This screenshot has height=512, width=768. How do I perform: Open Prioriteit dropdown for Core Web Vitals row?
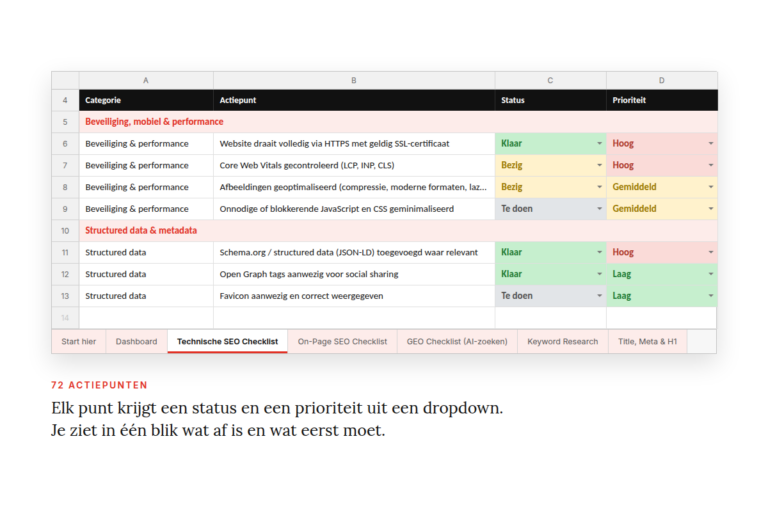pos(710,165)
